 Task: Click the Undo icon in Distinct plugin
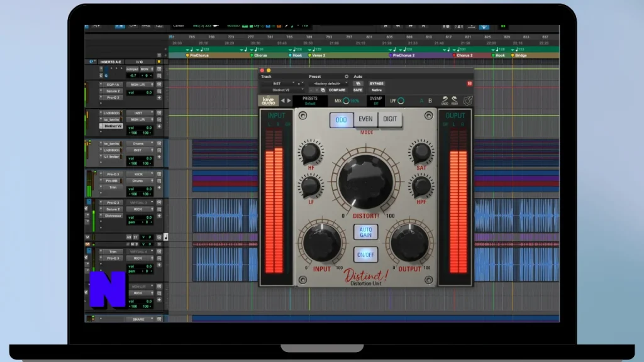pyautogui.click(x=445, y=100)
